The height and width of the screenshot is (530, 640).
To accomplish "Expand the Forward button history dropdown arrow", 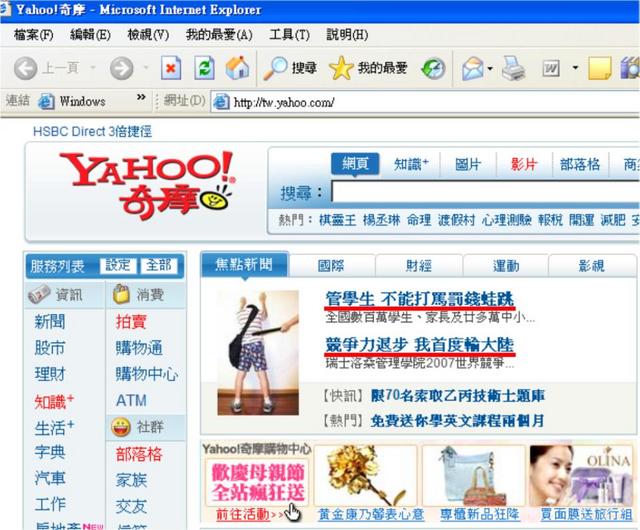I will tap(146, 68).
